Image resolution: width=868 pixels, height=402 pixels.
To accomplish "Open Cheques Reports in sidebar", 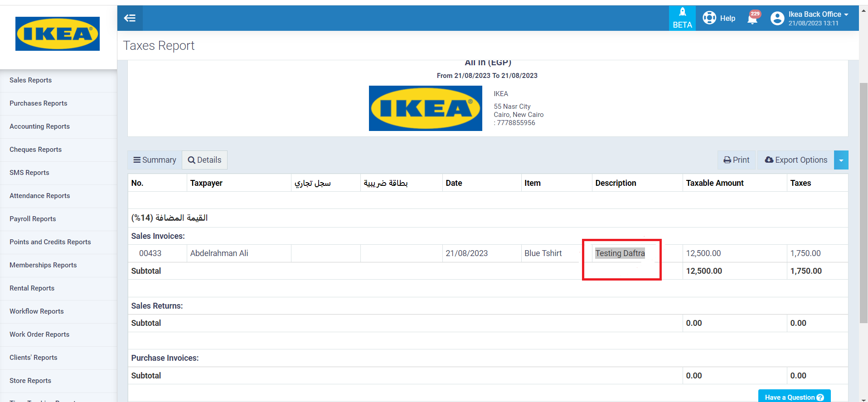I will pyautogui.click(x=58, y=150).
